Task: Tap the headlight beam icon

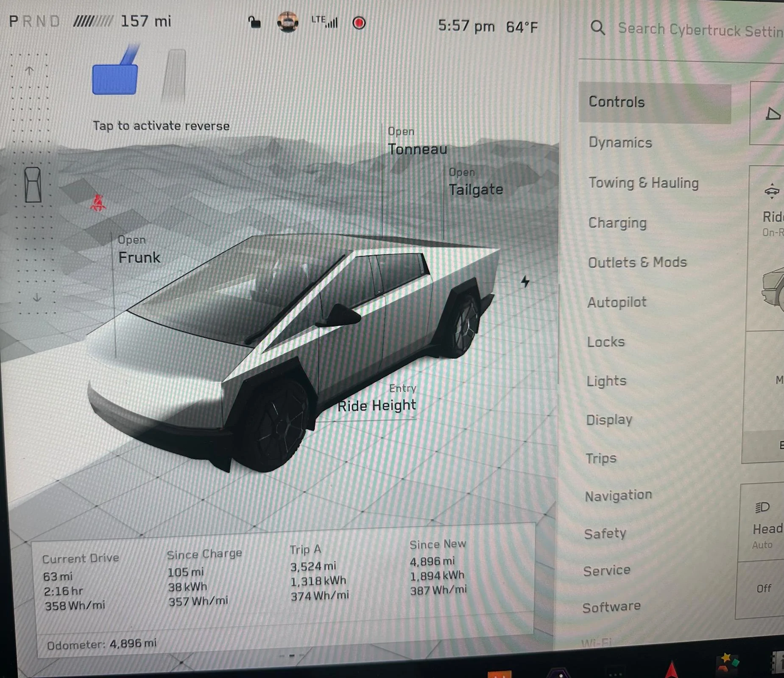Action: [x=762, y=507]
